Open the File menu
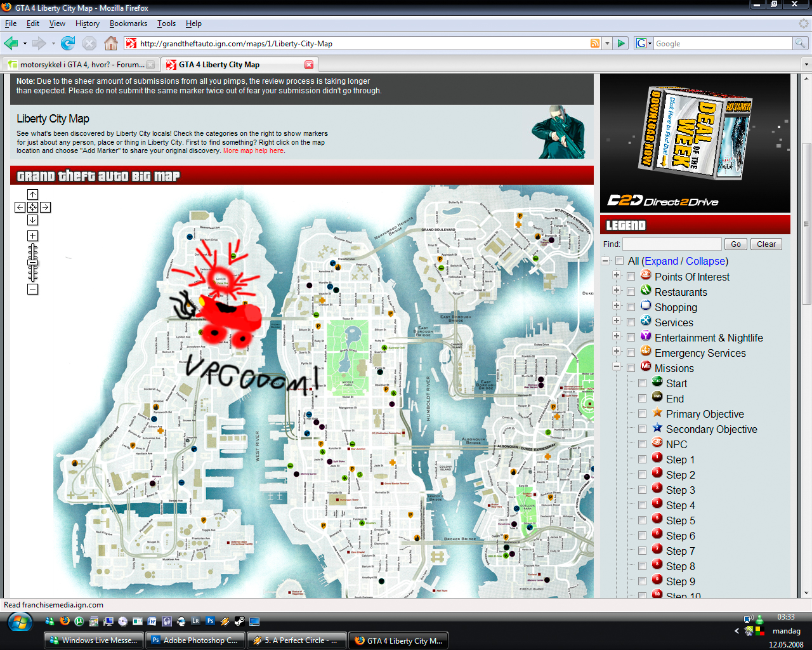This screenshot has width=812, height=650. (11, 23)
